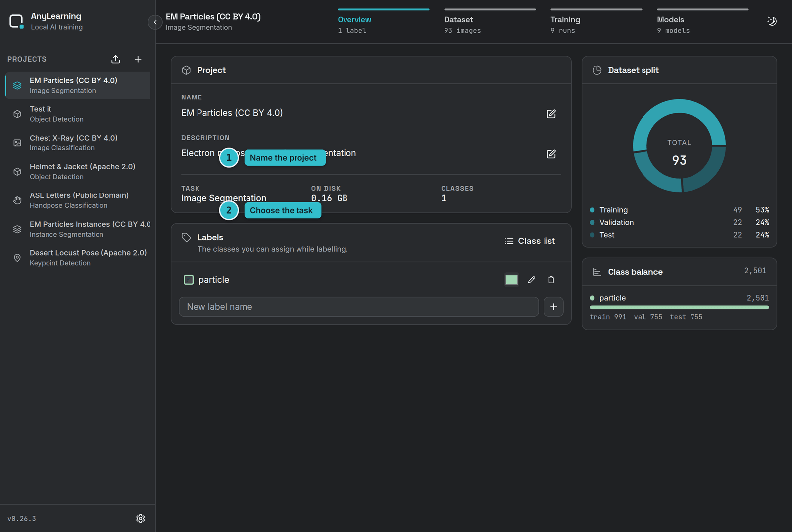Viewport: 792px width, 532px height.
Task: Tick the particle label checkbox
Action: [189, 280]
